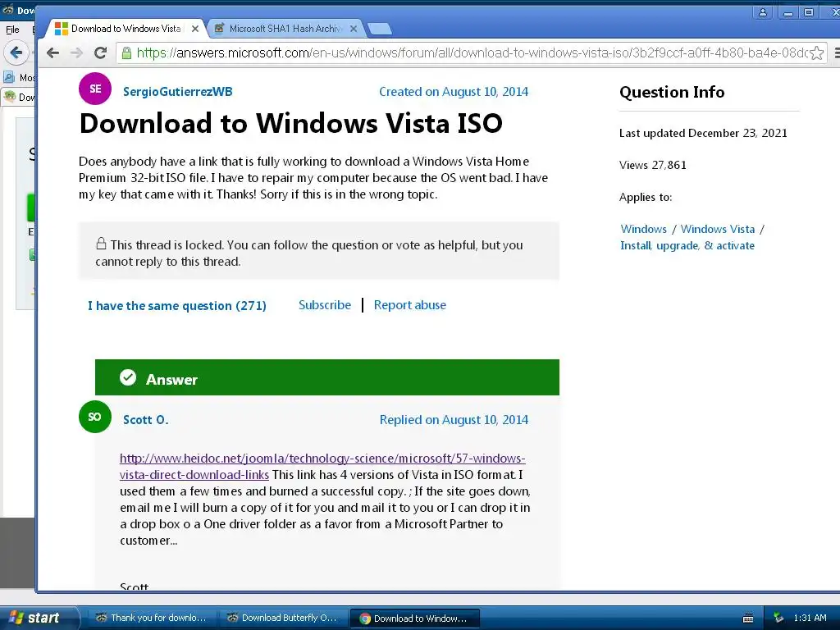Report abuse on this question
Screen dimensions: 840x630
coord(410,305)
